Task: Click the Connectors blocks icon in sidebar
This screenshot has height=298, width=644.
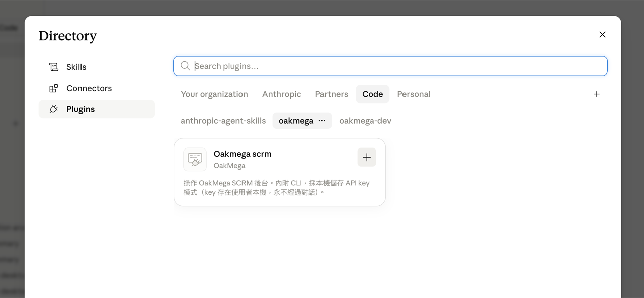Action: pos(53,88)
